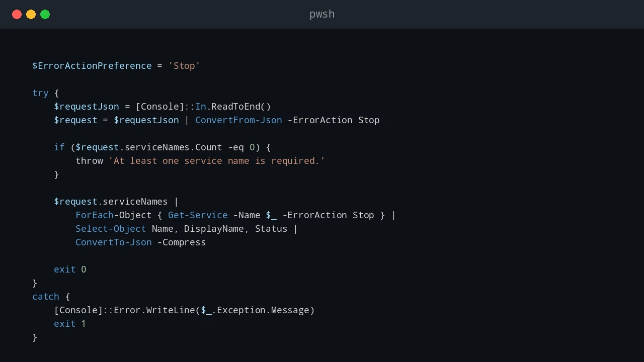Click the '-Name' parameter
644x362 pixels.
(247, 215)
